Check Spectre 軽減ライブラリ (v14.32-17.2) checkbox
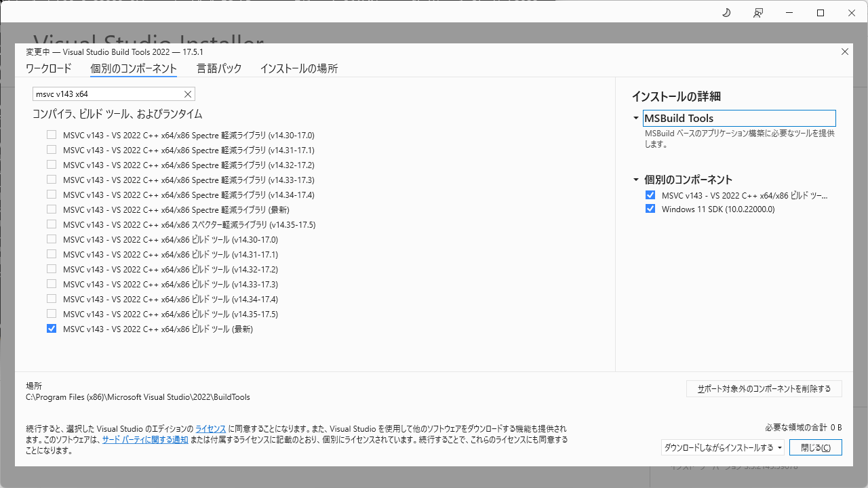This screenshot has width=868, height=488. (52, 165)
